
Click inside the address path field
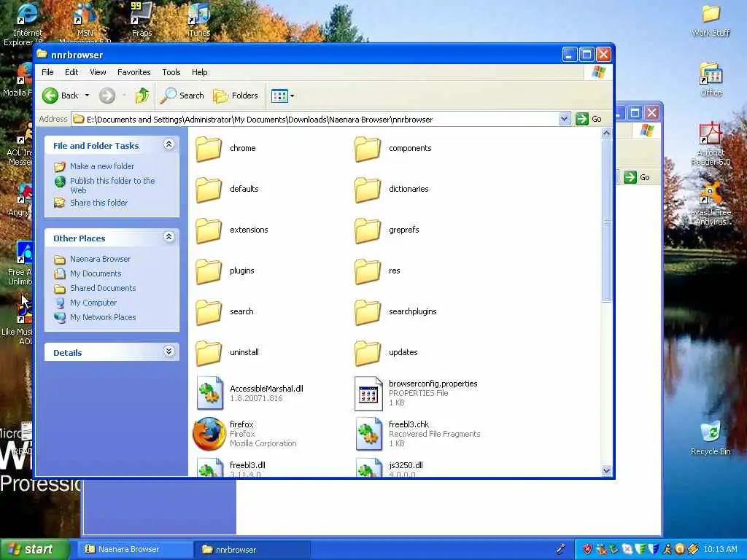314,120
